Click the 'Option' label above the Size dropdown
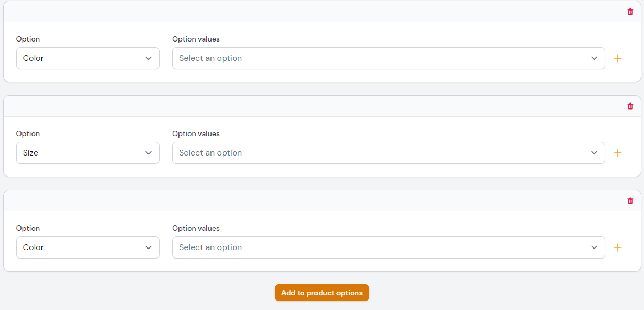Screen dimensions: 644x310 pos(28,133)
